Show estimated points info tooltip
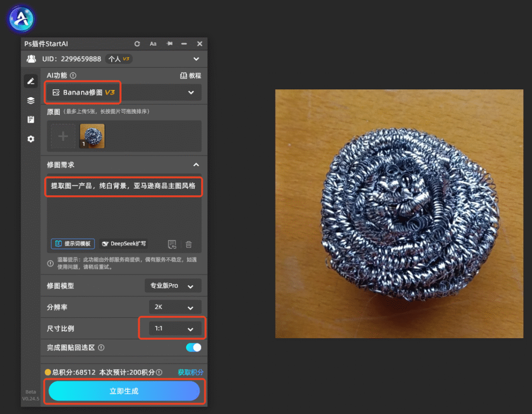The width and height of the screenshot is (532, 414). click(x=159, y=372)
